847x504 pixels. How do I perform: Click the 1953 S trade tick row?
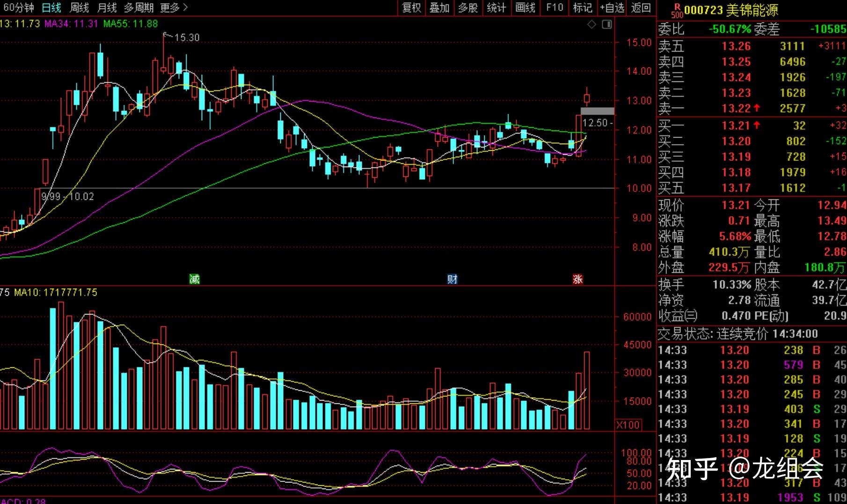tap(752, 497)
